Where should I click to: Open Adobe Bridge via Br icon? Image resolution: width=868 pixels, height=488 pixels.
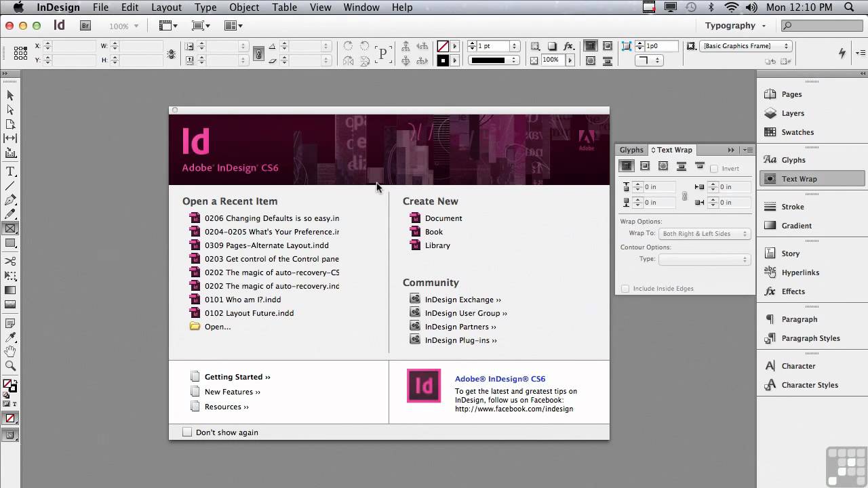pos(85,26)
